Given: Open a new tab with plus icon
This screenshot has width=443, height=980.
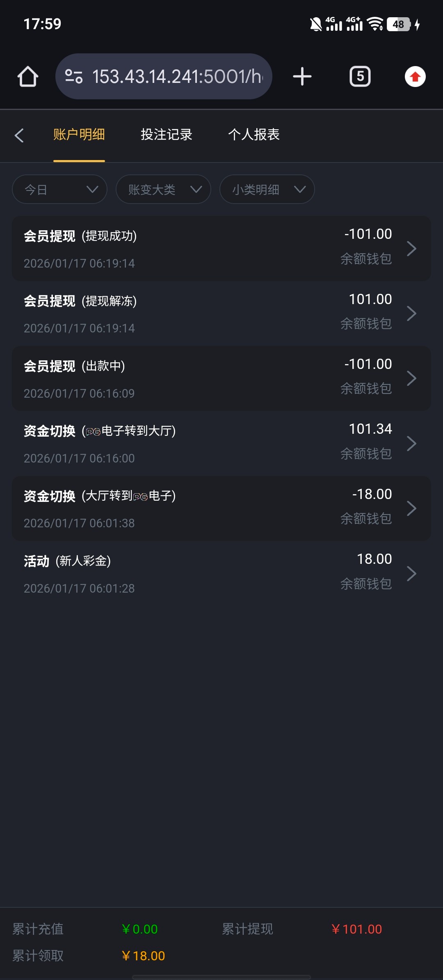Looking at the screenshot, I should pyautogui.click(x=302, y=77).
